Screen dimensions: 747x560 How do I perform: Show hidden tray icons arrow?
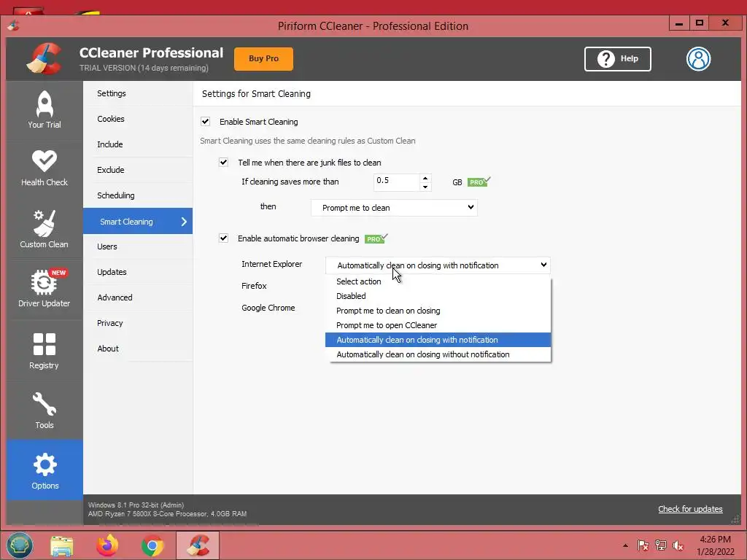(x=625, y=545)
